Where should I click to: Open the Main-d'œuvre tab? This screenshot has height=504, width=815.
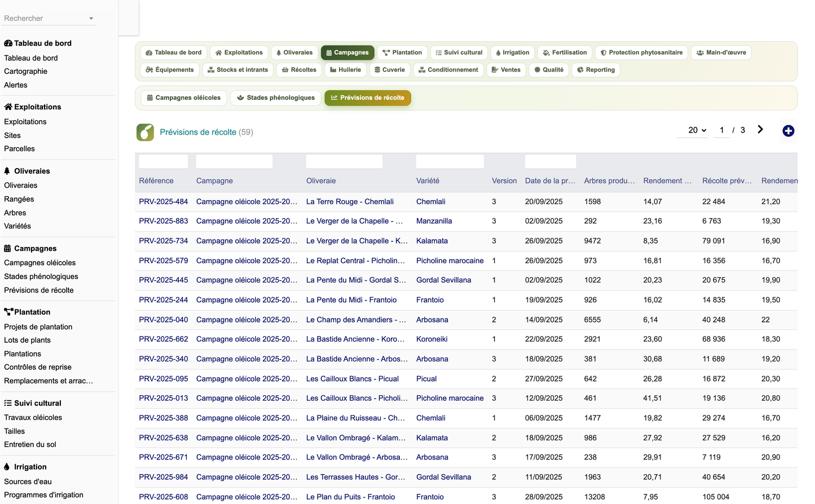click(721, 52)
